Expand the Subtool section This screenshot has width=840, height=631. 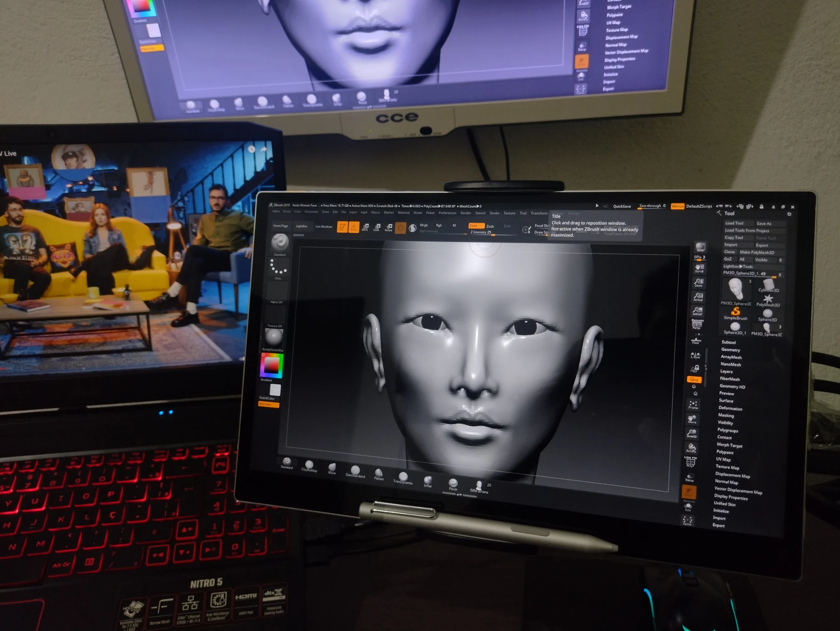pyautogui.click(x=729, y=342)
